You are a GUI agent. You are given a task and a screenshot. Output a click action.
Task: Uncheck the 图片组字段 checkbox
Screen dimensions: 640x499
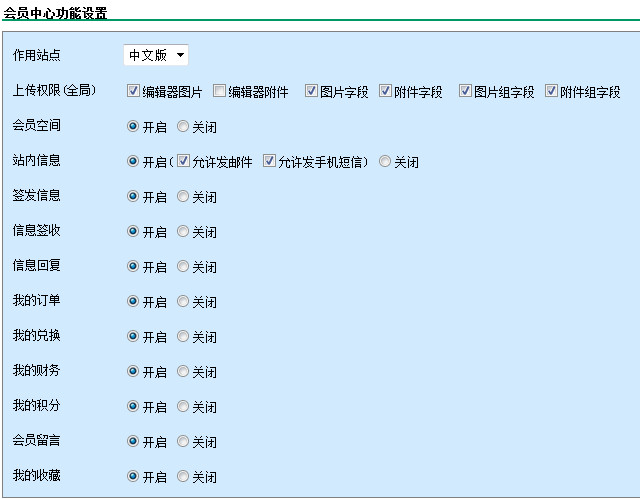pos(465,91)
